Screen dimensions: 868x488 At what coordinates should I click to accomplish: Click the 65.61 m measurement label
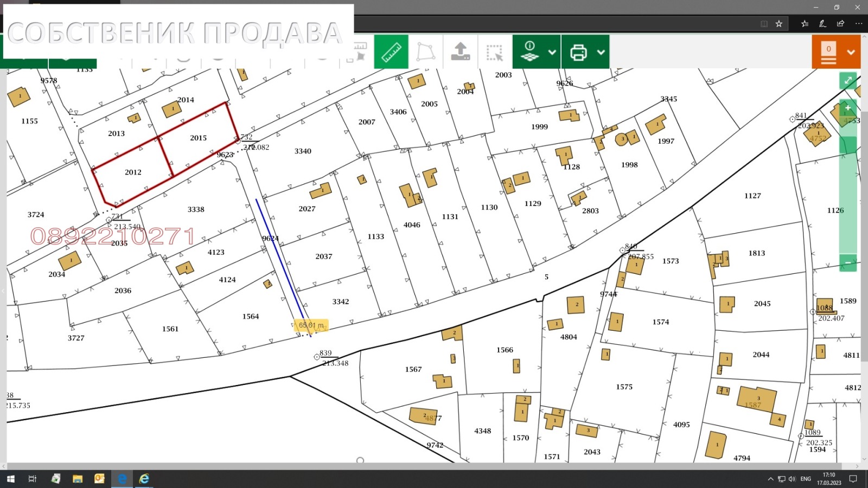tap(311, 325)
